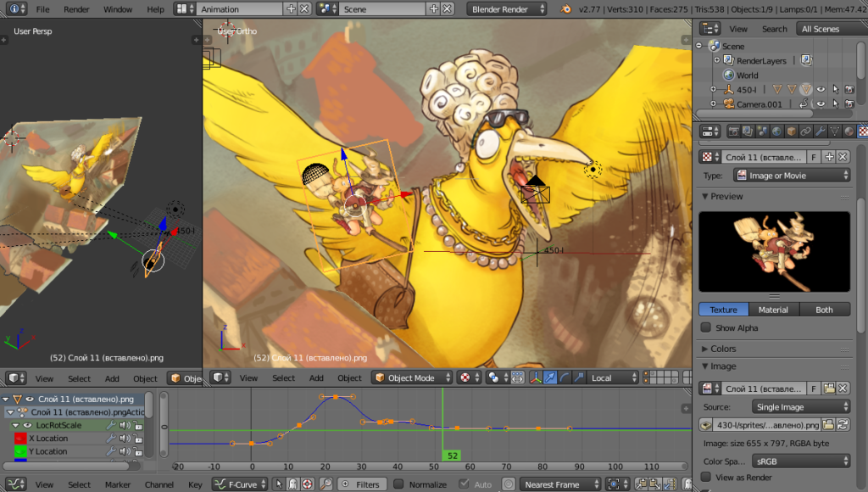
Task: Copy keyframes in graph editor header
Action: tap(641, 484)
